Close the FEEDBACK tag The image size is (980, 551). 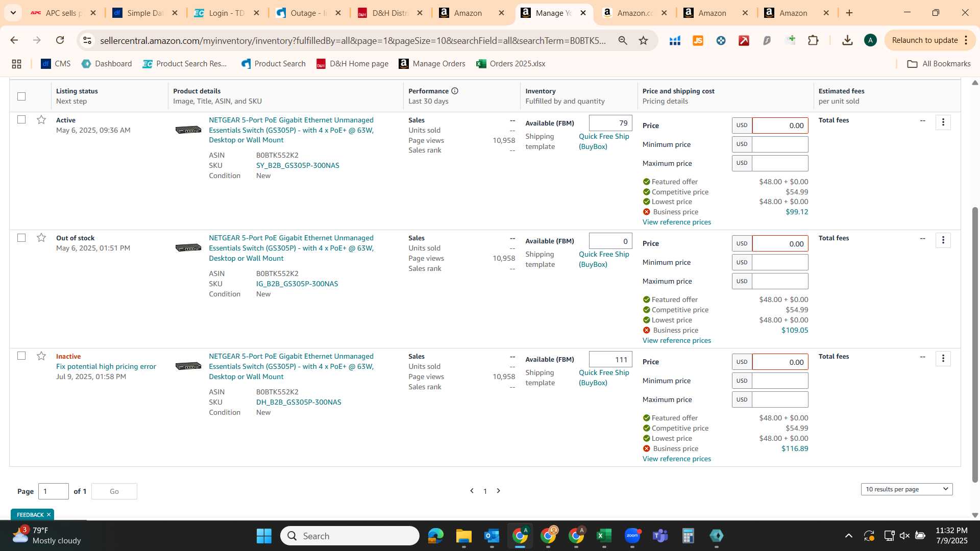[x=48, y=515]
